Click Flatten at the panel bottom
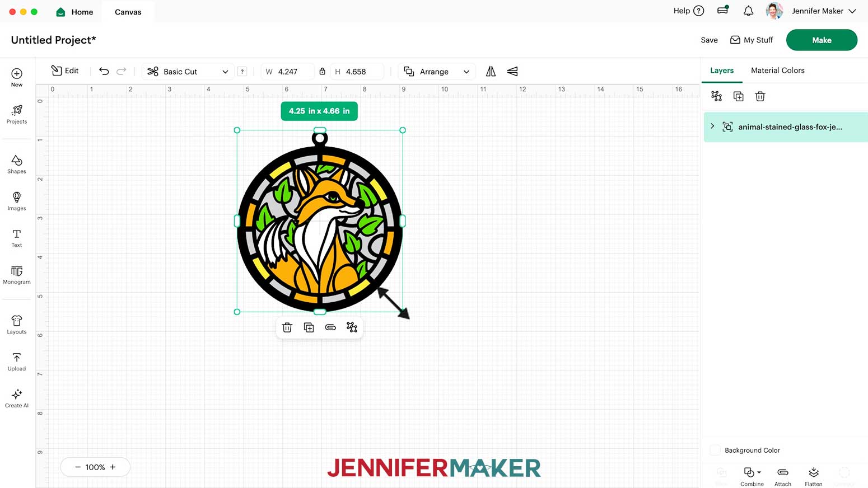 (814, 476)
